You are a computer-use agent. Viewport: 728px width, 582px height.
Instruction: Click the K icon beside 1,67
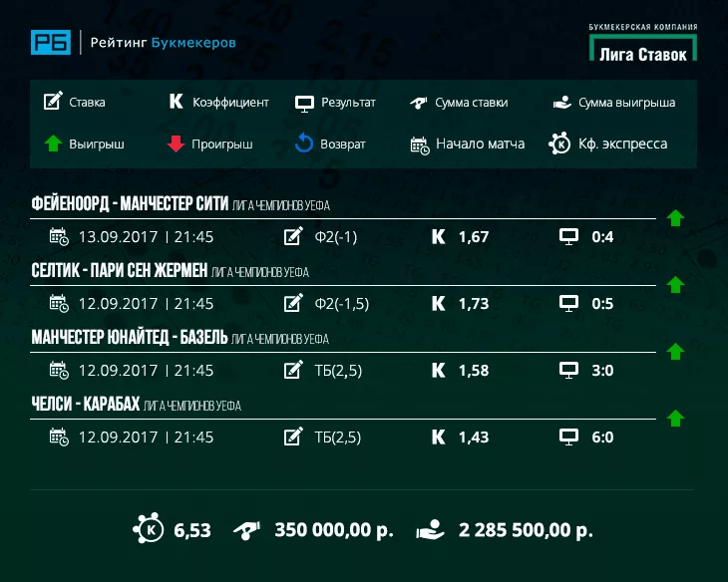pos(438,237)
